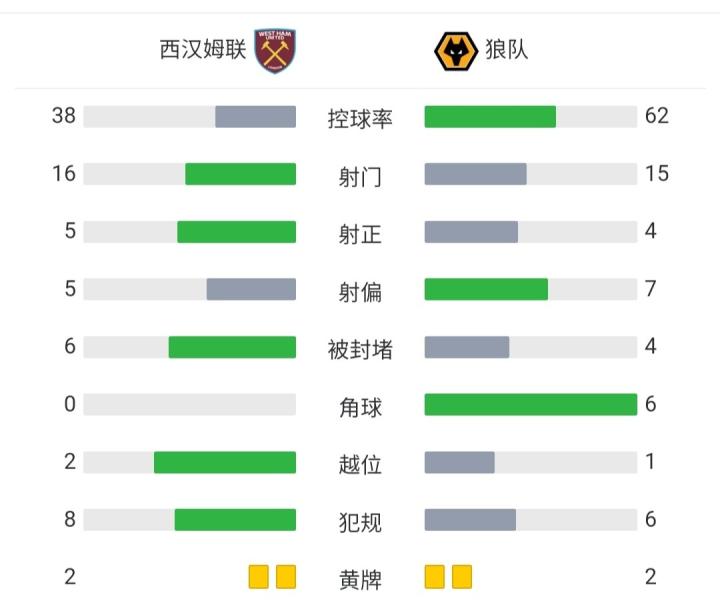Select the 犯规 stat label
The width and height of the screenshot is (720, 609).
pyautogui.click(x=360, y=522)
